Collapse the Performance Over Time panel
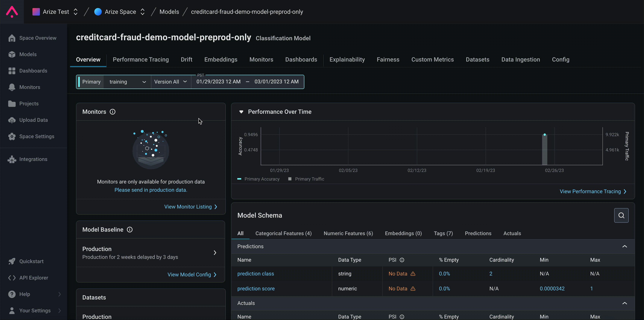Viewport: 644px width, 320px height. tap(241, 112)
